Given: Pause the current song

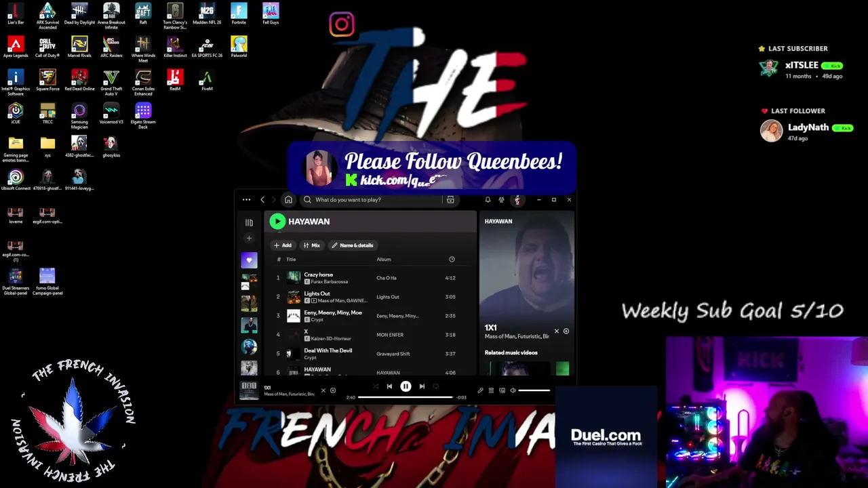Looking at the screenshot, I should tap(406, 386).
